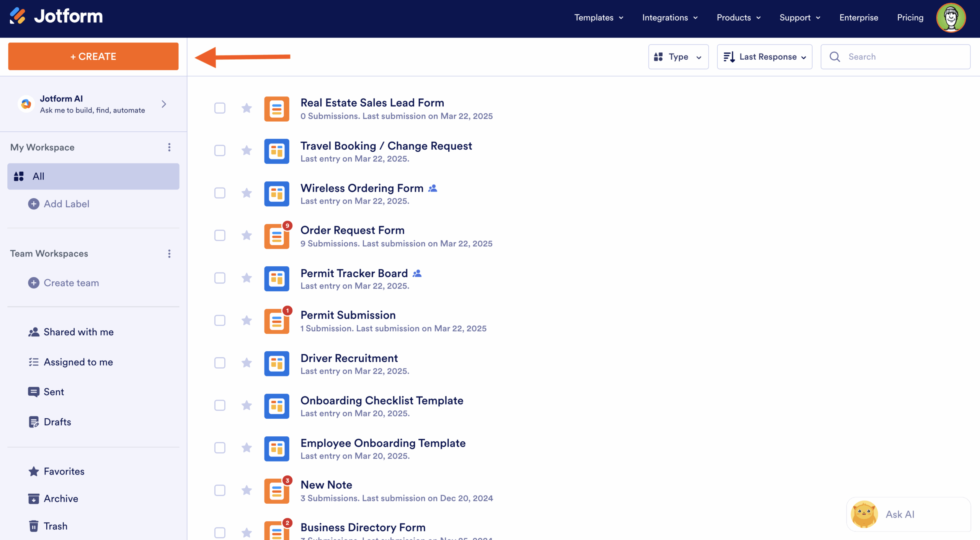
Task: Open the Trash folder
Action: pos(55,525)
